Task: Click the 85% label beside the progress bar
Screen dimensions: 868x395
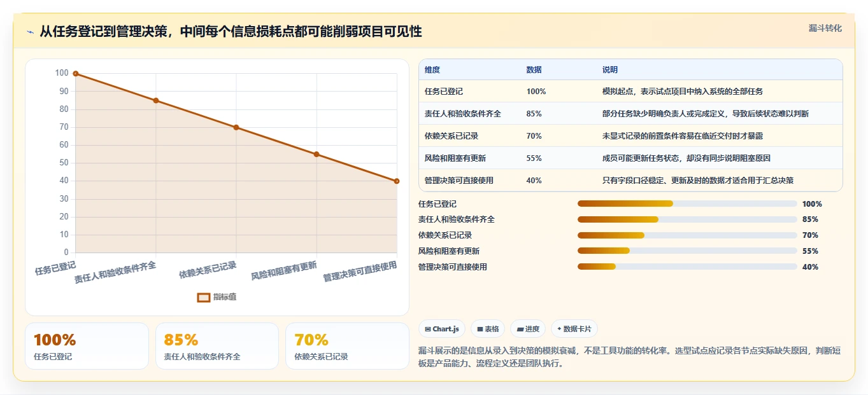Action: click(810, 219)
